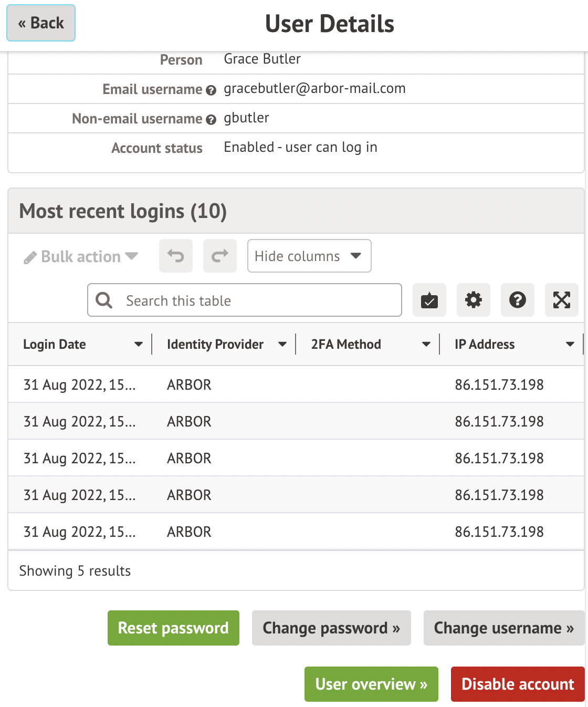Click the redo arrow icon
Image resolution: width=588 pixels, height=707 pixels.
pyautogui.click(x=220, y=256)
